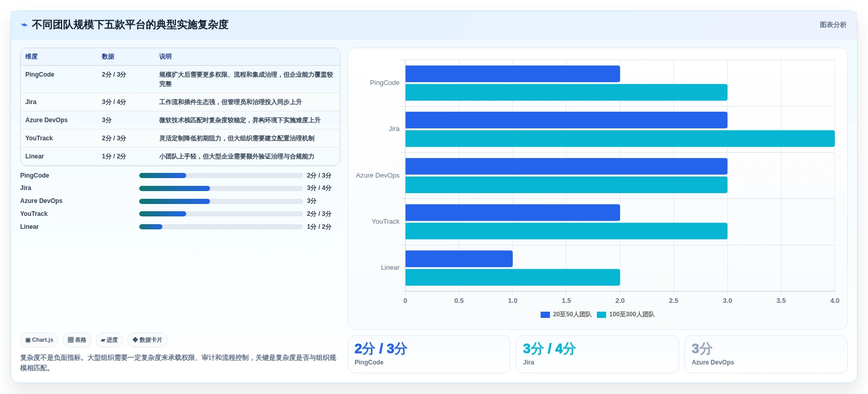The image size is (868, 394).
Task: Click the 2分 / 3分 value beside YouTrack progress bar
Action: (319, 214)
